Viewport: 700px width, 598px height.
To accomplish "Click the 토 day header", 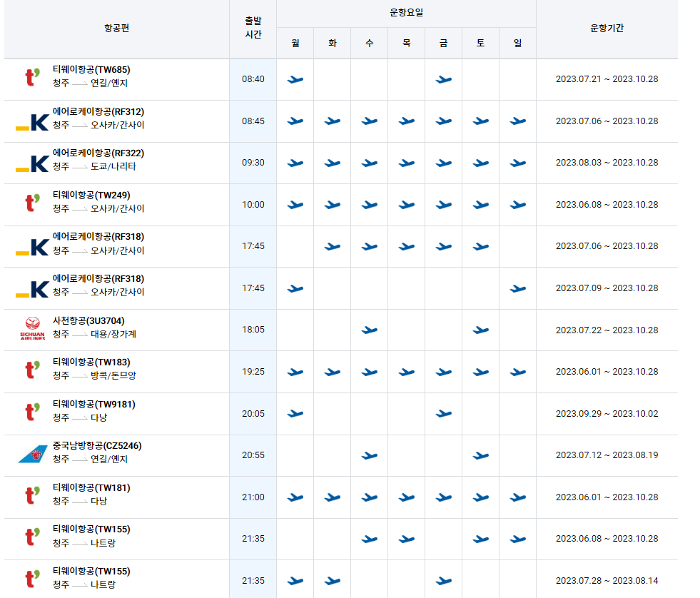I will click(480, 43).
